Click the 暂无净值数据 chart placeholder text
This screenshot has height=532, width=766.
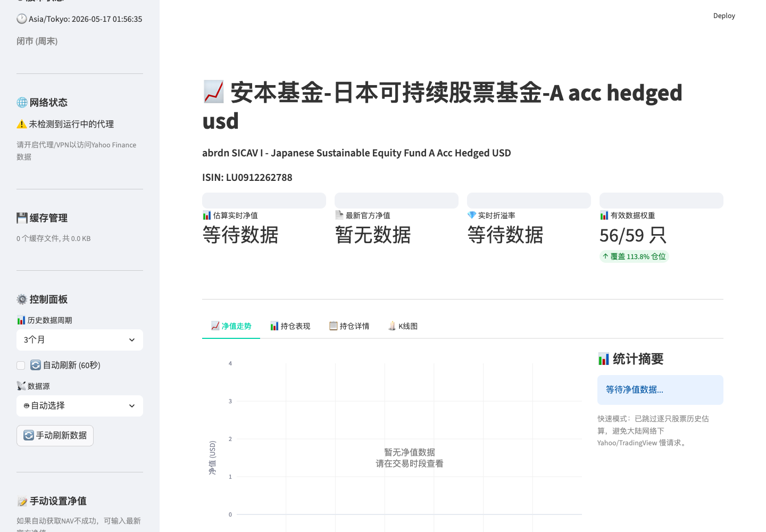coord(410,452)
